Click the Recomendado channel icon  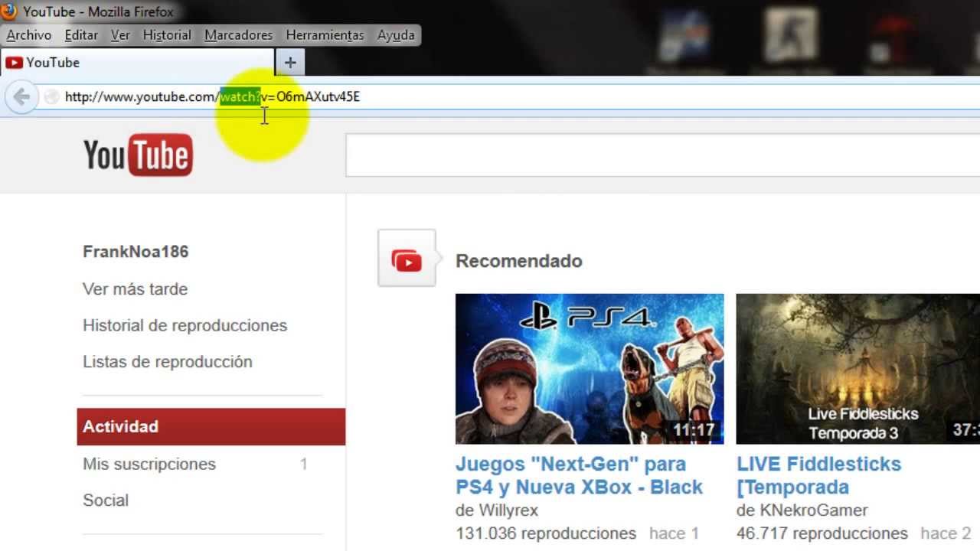click(407, 258)
